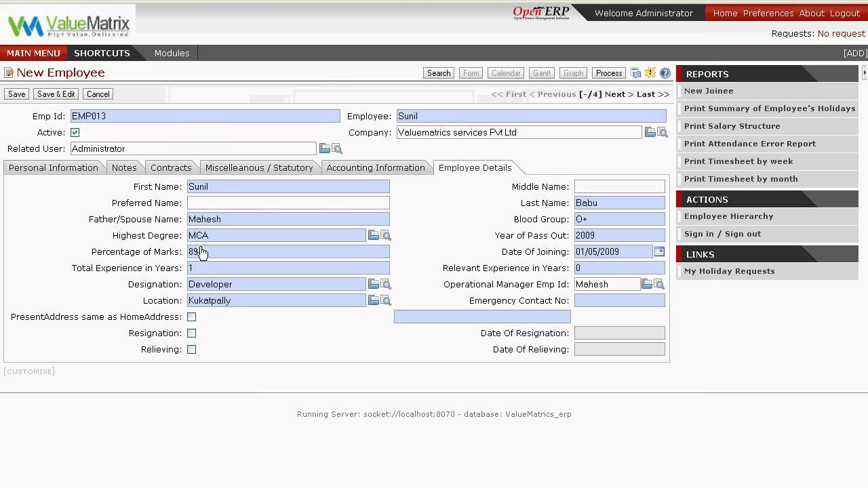Open the Accounting Information tab
This screenshot has height=488, width=868.
[x=376, y=167]
